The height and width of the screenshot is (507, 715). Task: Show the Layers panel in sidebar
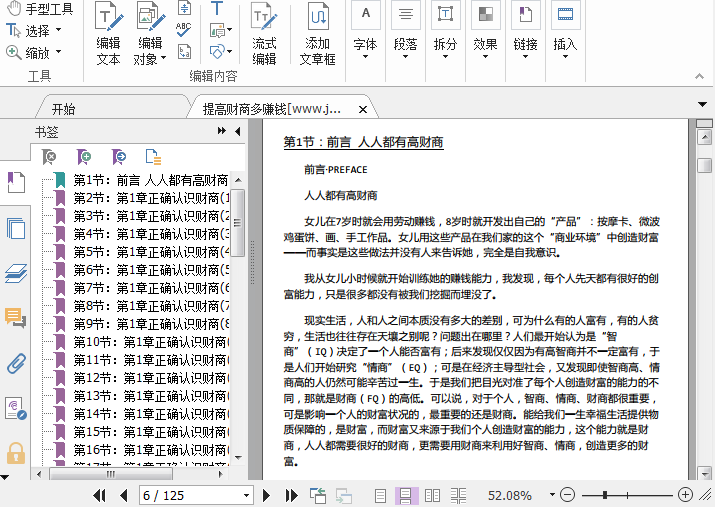click(15, 273)
